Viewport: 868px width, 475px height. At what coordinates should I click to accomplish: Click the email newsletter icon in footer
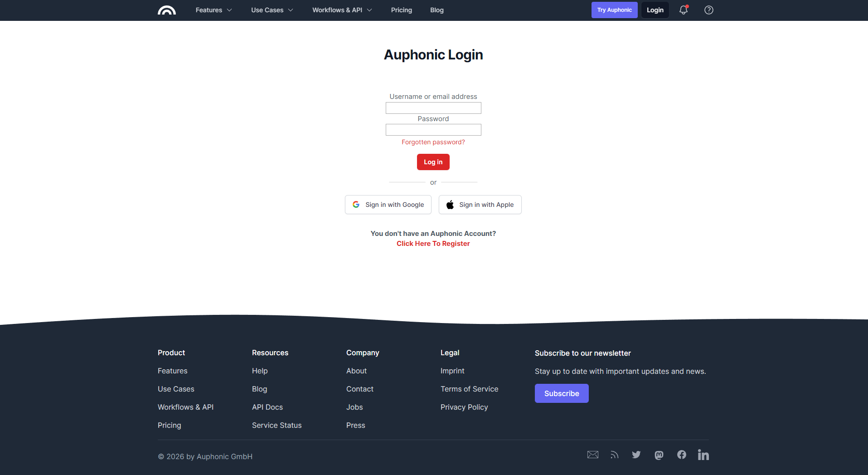point(592,455)
